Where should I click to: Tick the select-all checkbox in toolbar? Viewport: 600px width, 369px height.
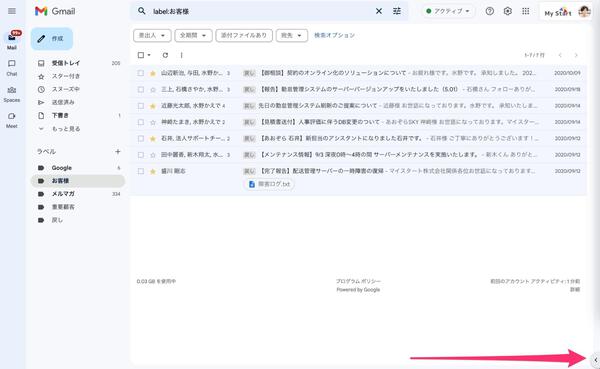coord(141,55)
